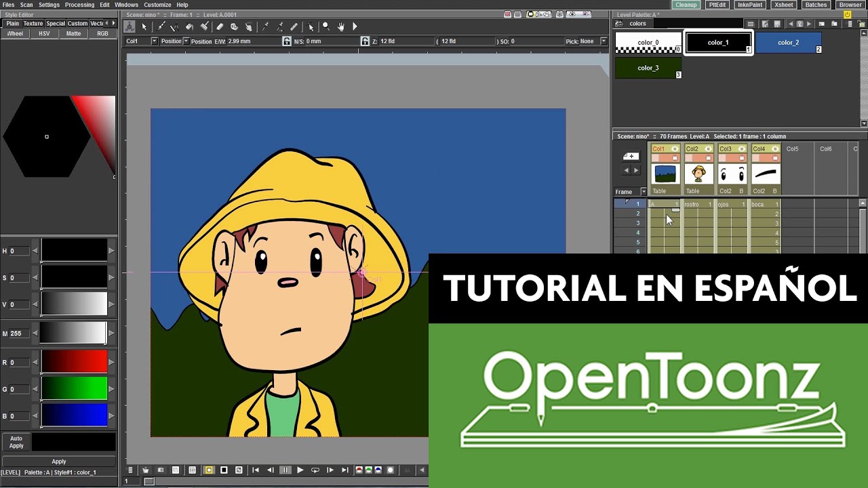868x488 pixels.
Task: Open the Position mode dropdown
Action: point(186,41)
